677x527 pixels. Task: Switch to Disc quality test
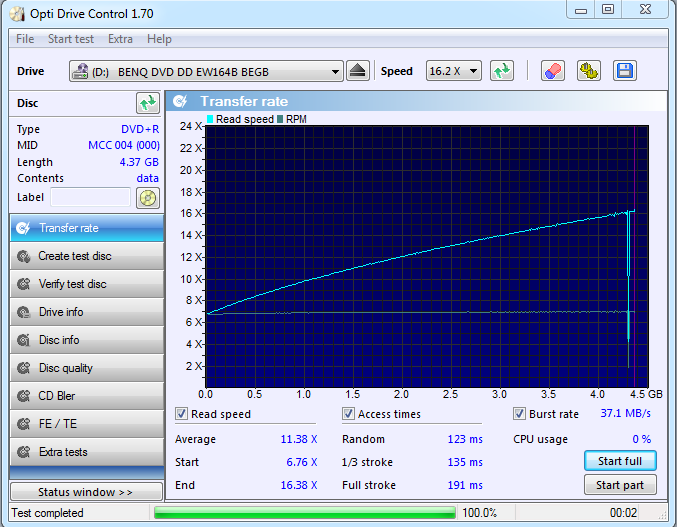[x=87, y=368]
